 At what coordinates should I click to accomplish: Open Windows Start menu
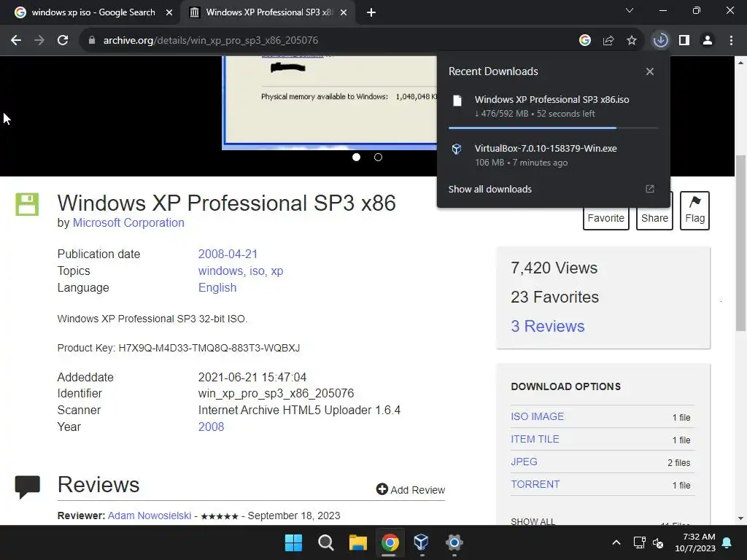click(x=293, y=542)
